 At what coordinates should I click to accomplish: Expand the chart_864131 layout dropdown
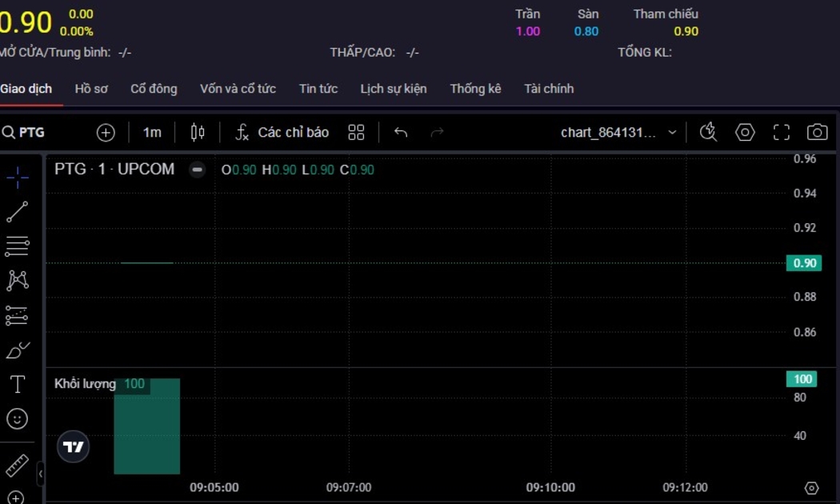[672, 132]
